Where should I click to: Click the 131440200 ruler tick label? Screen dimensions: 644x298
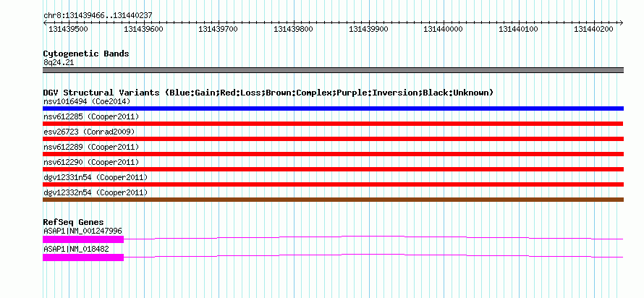pyautogui.click(x=593, y=29)
